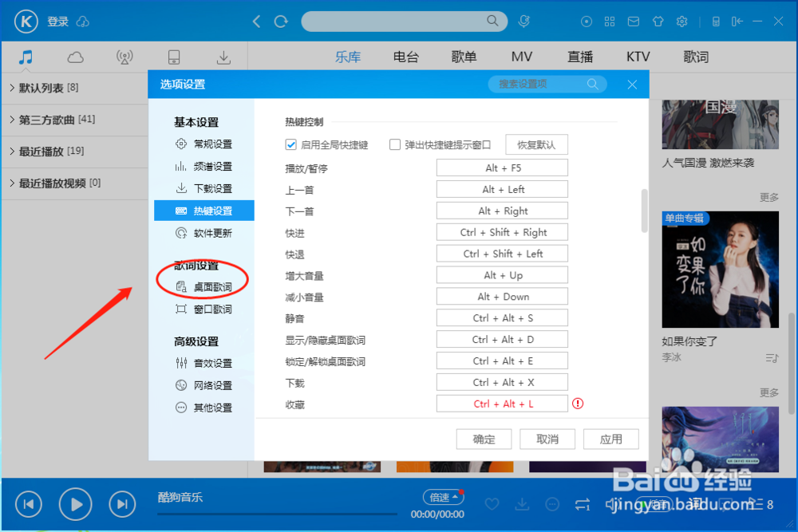This screenshot has width=798, height=532.
Task: Enable the 弹出快捷键提示窗口 checkbox
Action: click(395, 144)
